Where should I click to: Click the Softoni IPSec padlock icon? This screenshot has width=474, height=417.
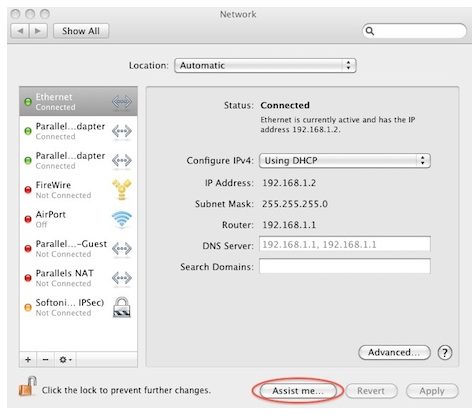122,307
